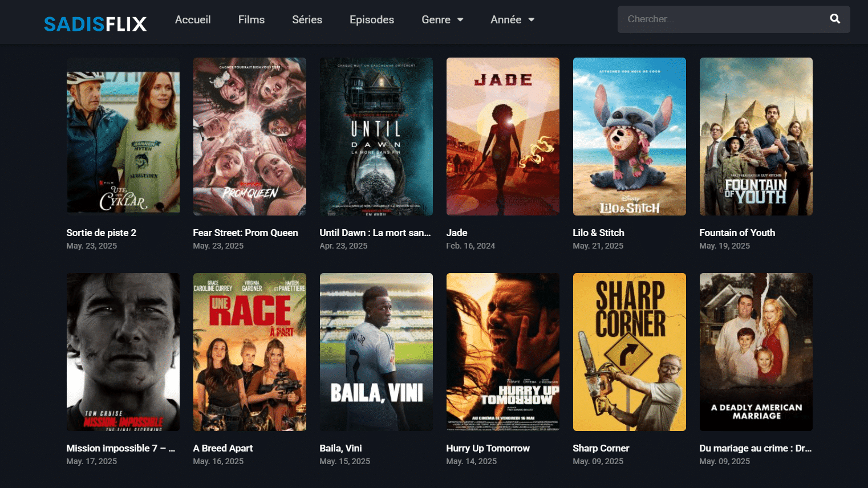Open the Baila, Vini poster
The image size is (868, 488).
pyautogui.click(x=376, y=352)
